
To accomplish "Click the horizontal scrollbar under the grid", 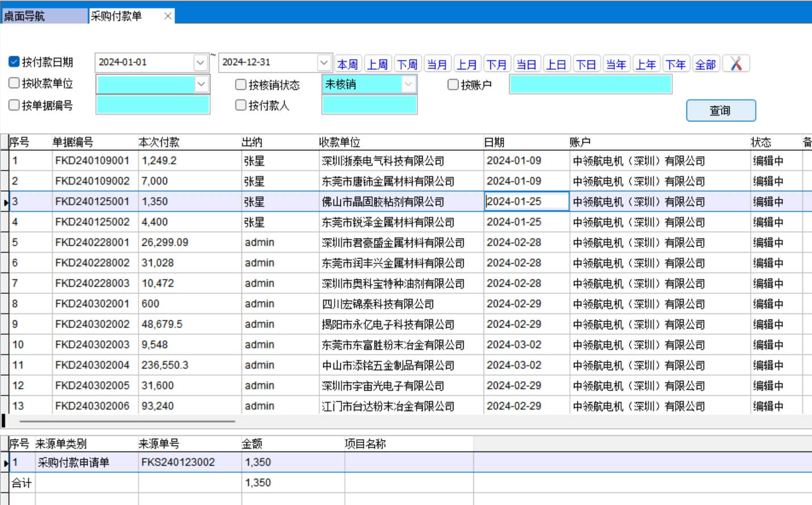I will click(127, 421).
